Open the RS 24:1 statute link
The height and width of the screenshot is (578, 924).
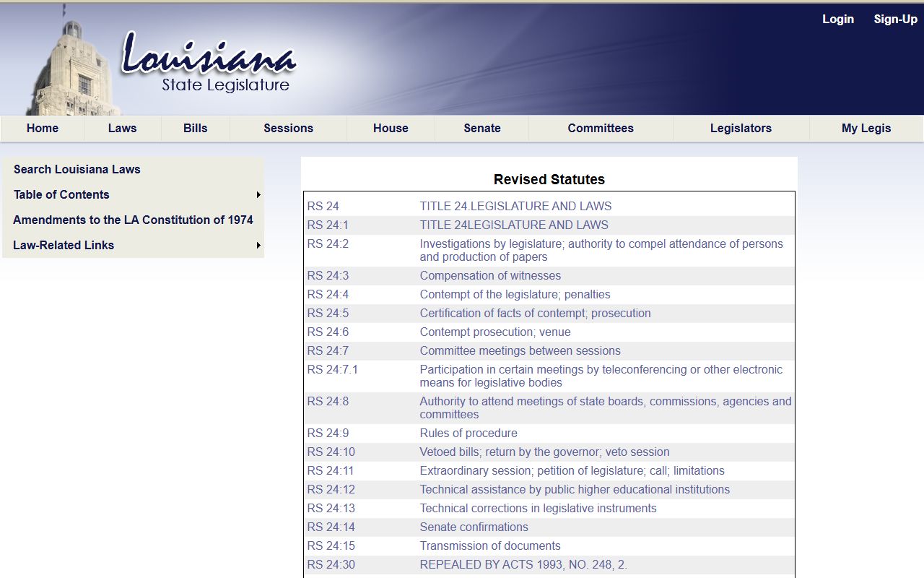(x=328, y=225)
